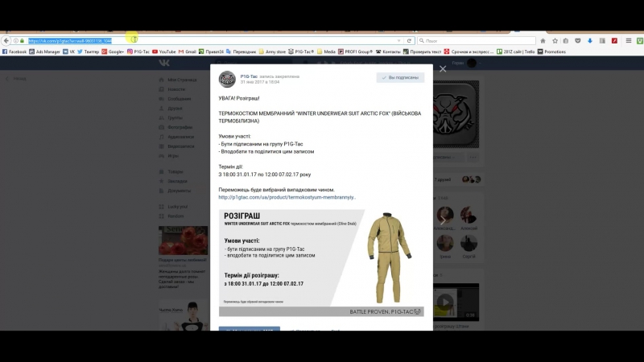Close the post popup with X
644x362 pixels.
[443, 69]
